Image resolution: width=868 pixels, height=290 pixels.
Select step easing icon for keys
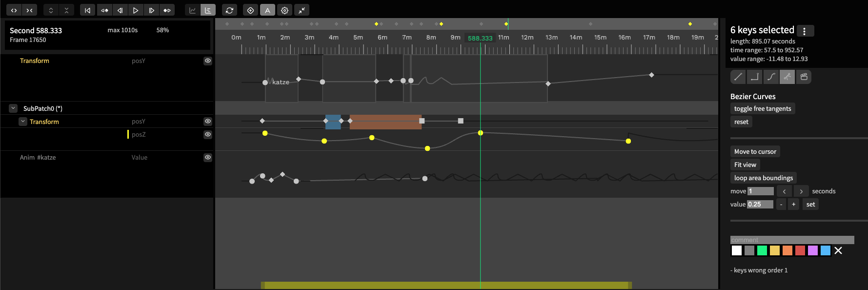tap(754, 77)
